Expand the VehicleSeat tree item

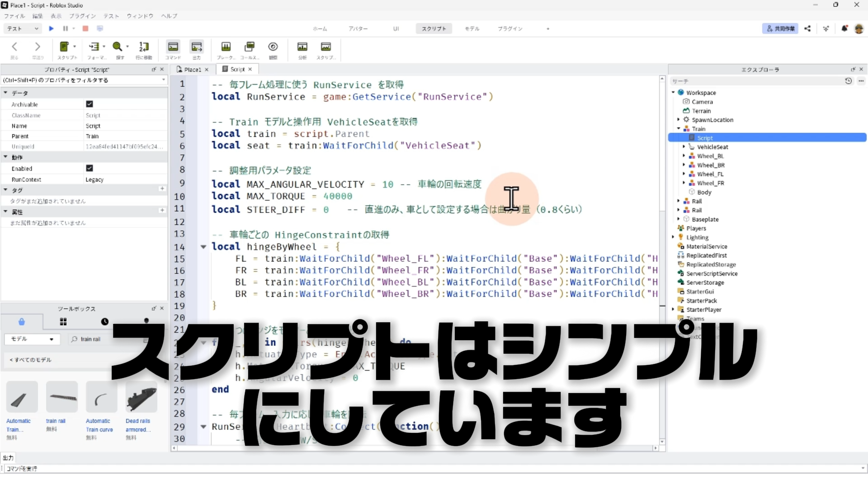(684, 147)
